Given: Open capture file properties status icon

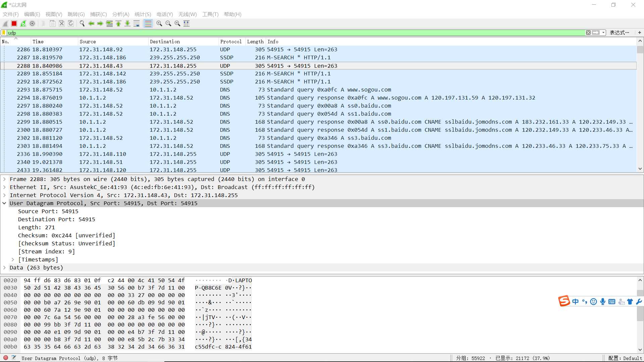Looking at the screenshot, I should [x=14, y=358].
